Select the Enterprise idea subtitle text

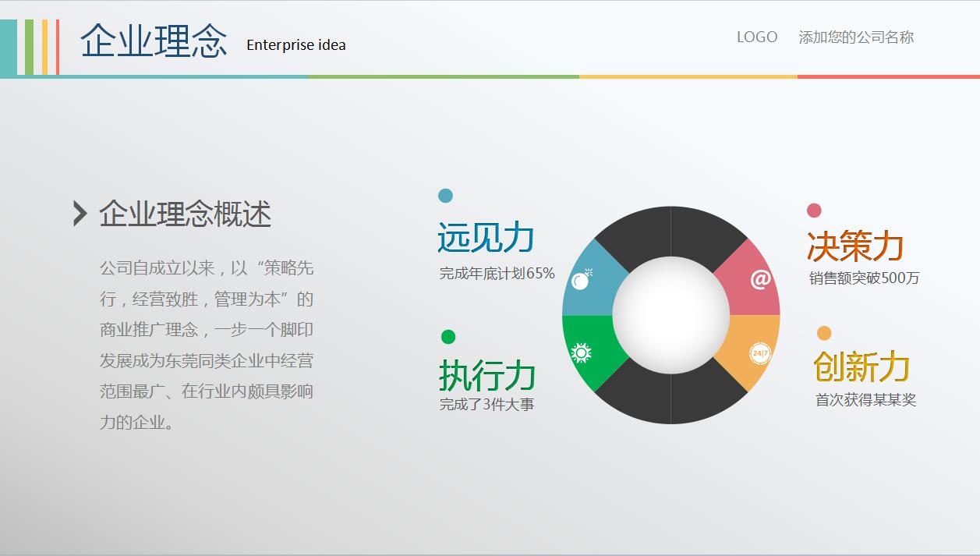click(296, 45)
